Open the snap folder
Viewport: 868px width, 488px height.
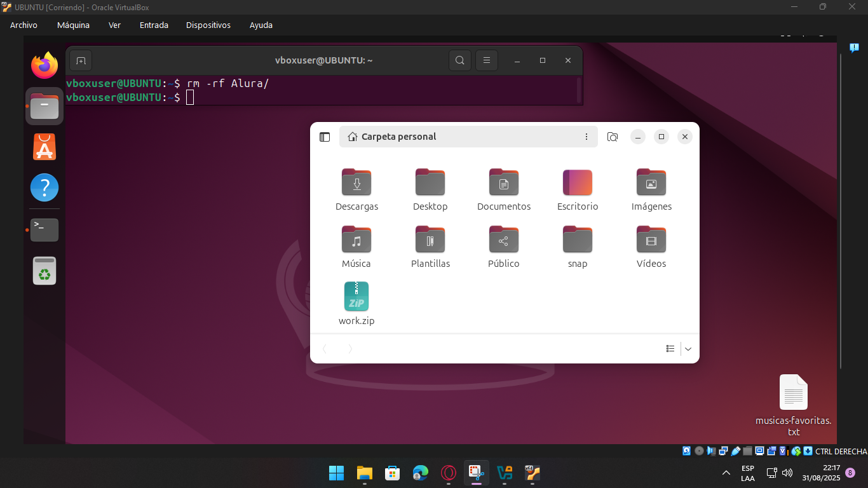coord(578,247)
